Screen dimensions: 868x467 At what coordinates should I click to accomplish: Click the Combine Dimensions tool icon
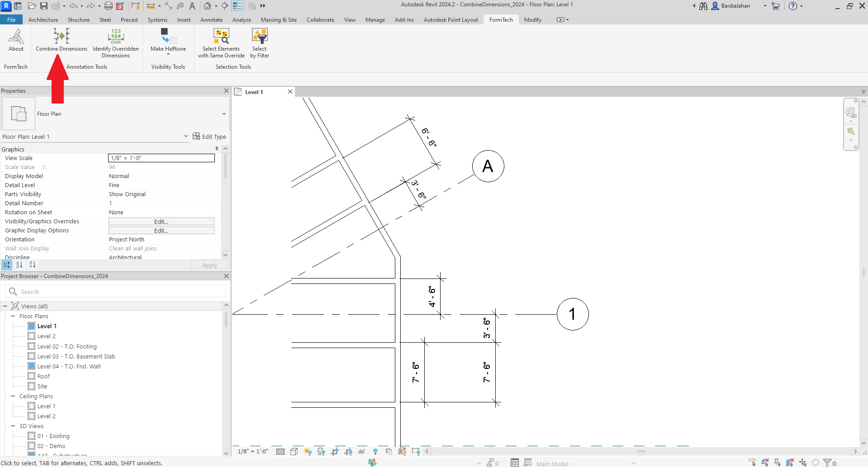(62, 36)
